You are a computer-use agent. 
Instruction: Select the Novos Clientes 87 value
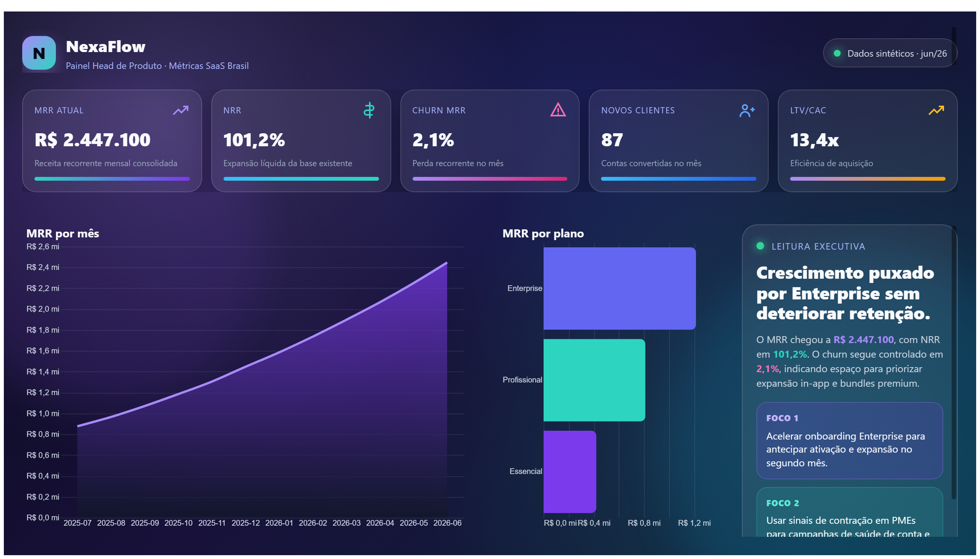tap(612, 140)
